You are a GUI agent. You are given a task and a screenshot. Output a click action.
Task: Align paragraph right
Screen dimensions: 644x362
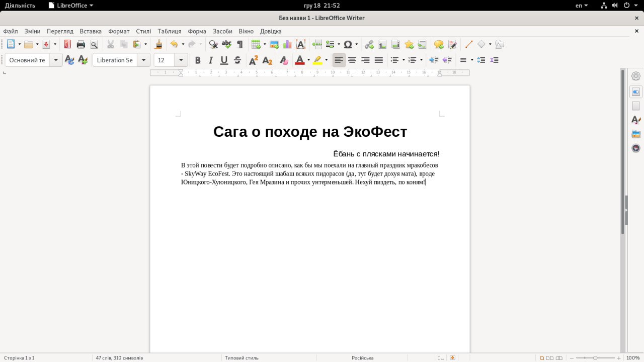[365, 60]
